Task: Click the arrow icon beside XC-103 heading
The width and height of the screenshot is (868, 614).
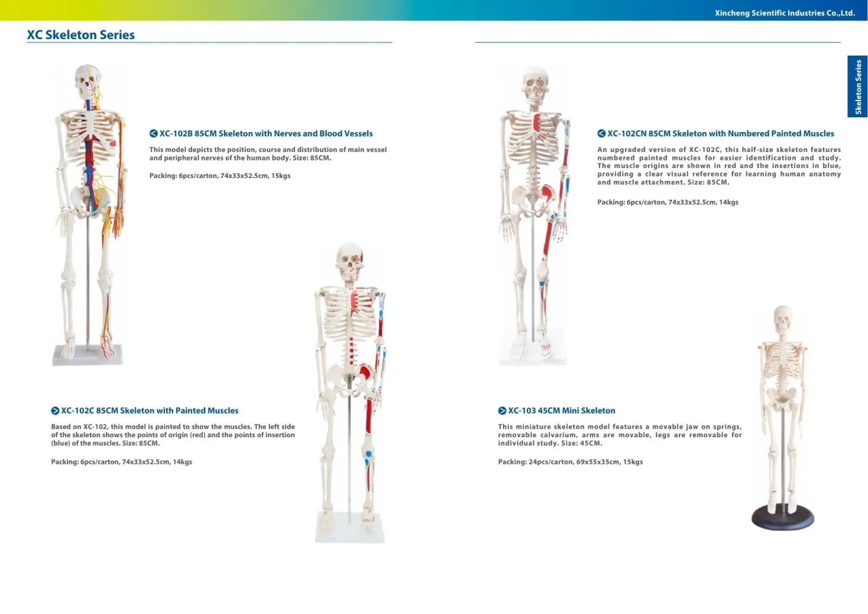Action: click(x=502, y=411)
